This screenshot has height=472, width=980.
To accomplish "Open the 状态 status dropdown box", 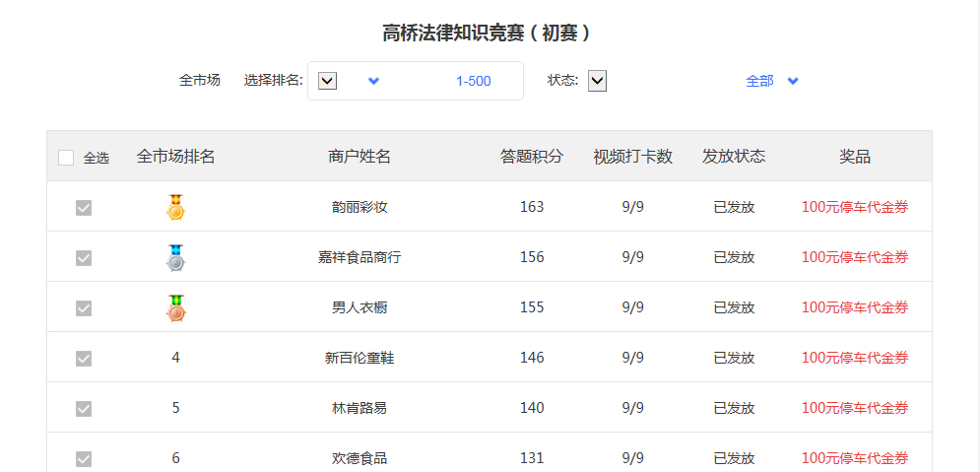I will coord(597,81).
